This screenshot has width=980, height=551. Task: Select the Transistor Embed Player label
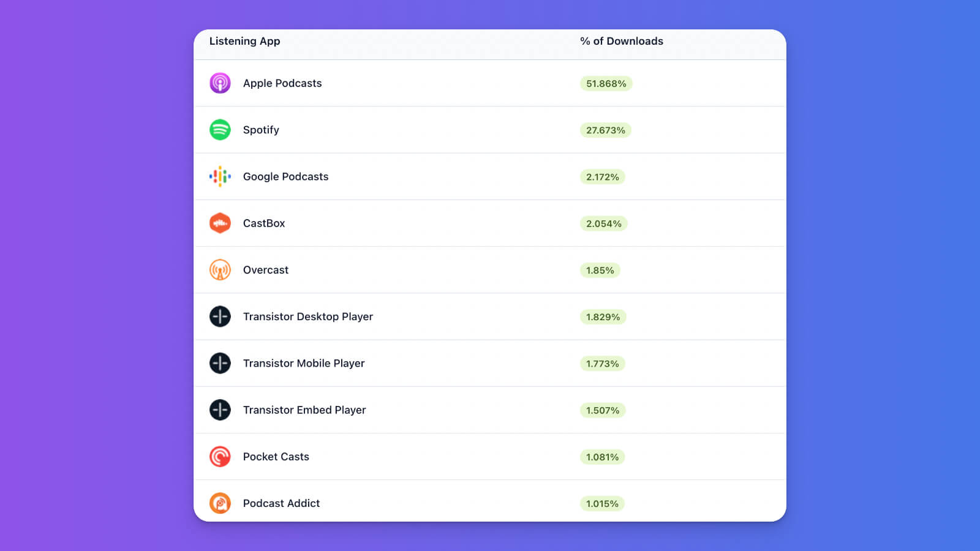point(304,410)
